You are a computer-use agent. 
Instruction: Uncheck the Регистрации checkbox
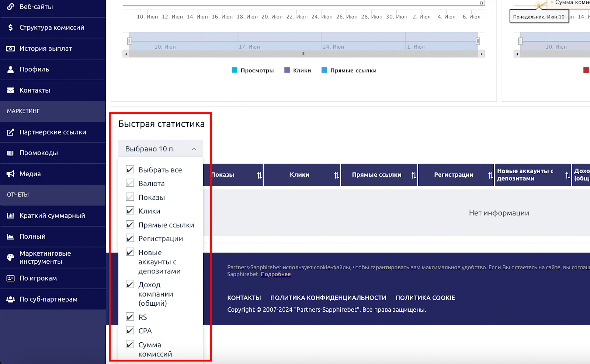click(130, 238)
